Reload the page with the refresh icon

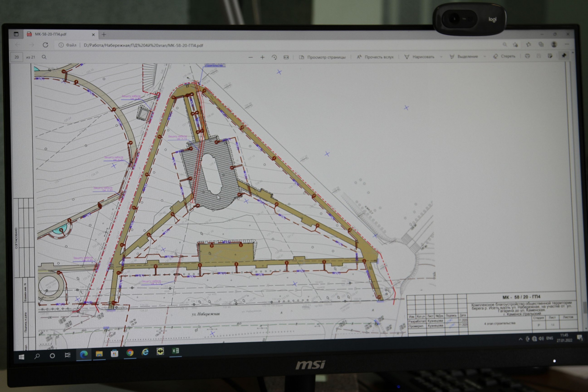45,45
